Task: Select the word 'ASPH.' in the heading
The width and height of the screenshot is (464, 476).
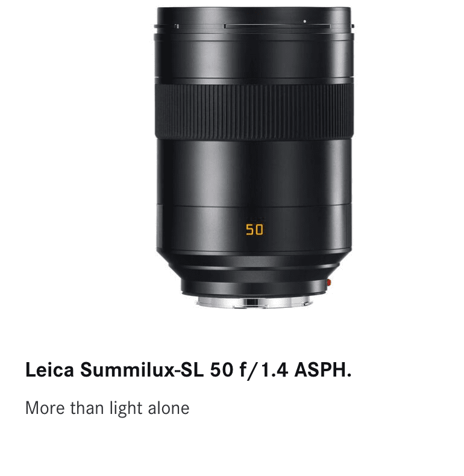Action: click(323, 370)
